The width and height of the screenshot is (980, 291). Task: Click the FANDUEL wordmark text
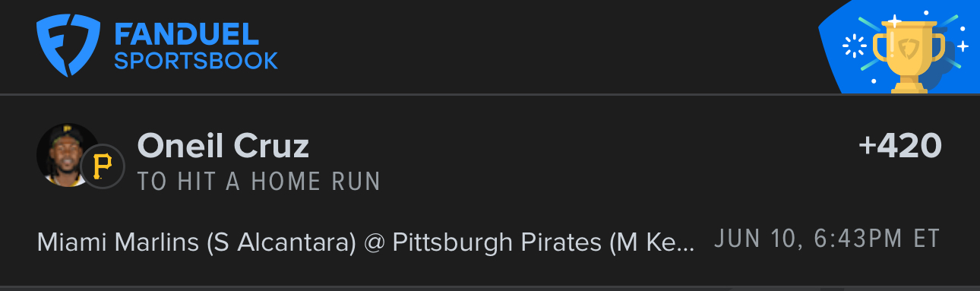[x=186, y=33]
